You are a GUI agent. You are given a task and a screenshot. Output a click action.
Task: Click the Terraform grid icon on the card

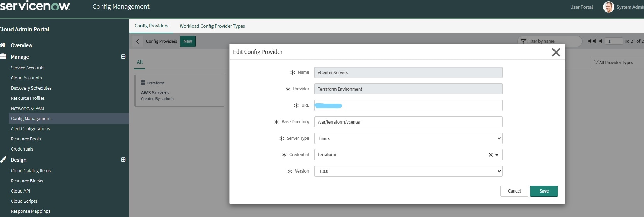click(x=143, y=83)
